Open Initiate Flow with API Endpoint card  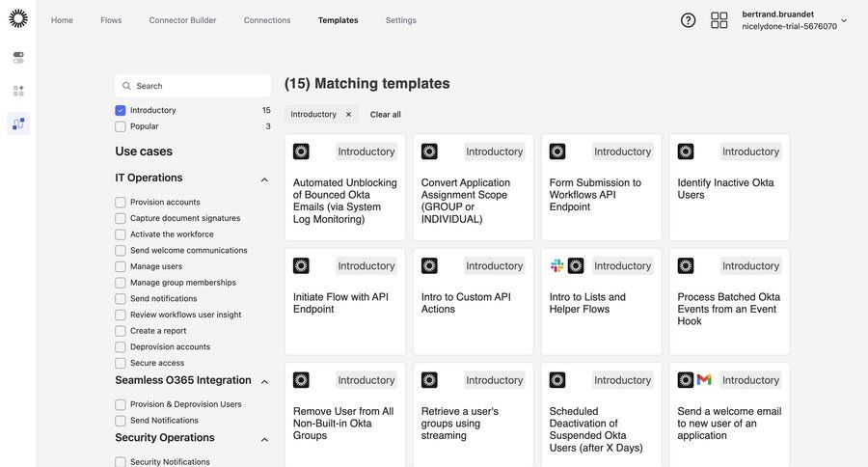345,301
